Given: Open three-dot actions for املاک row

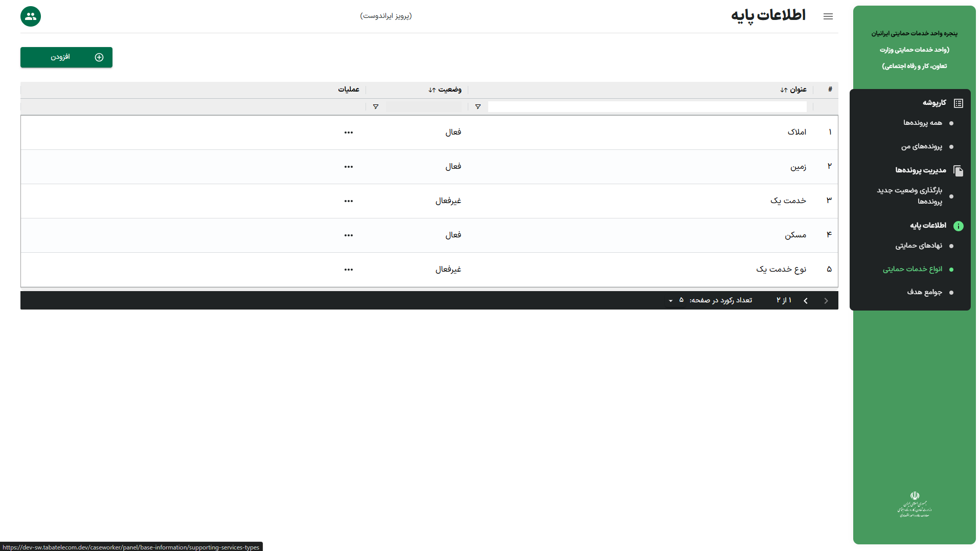Looking at the screenshot, I should 348,133.
